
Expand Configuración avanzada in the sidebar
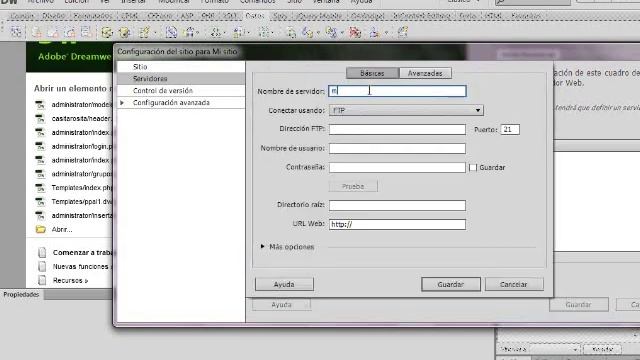point(122,102)
